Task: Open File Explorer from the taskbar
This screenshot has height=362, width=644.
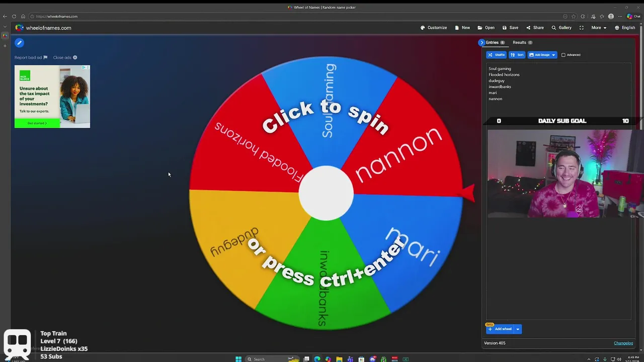Action: tap(339, 359)
